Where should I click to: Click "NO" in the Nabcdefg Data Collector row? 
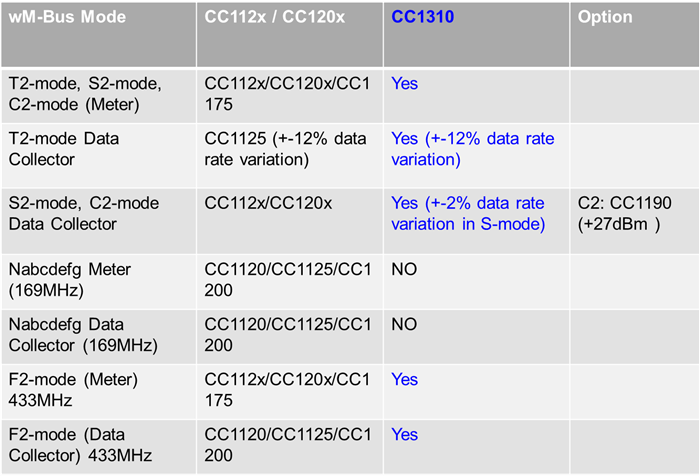coord(404,326)
